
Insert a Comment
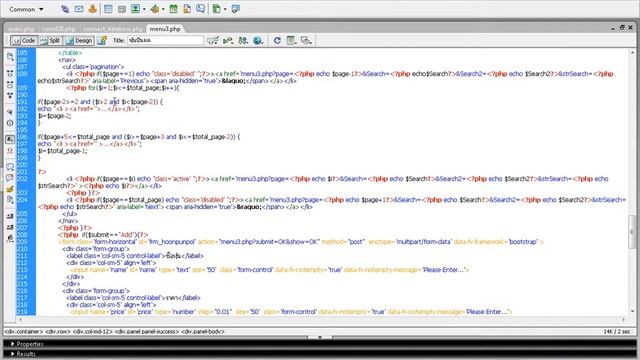click(x=200, y=9)
